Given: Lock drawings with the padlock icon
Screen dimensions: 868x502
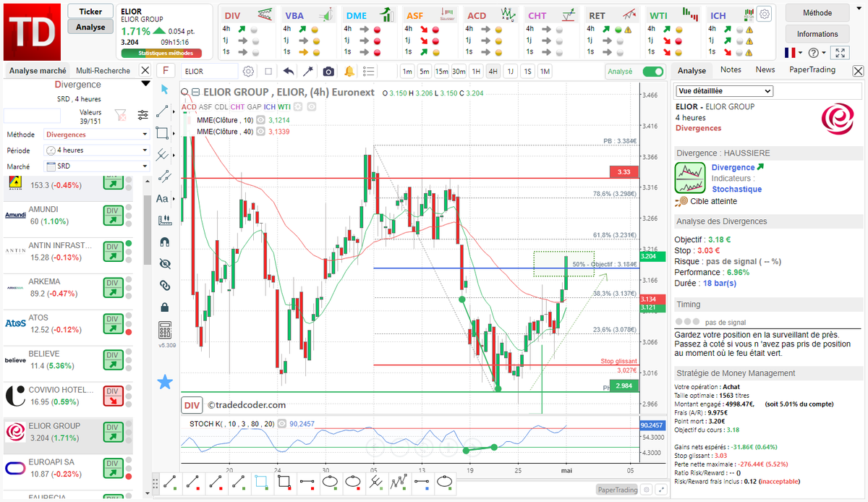Looking at the screenshot, I should pyautogui.click(x=164, y=307).
